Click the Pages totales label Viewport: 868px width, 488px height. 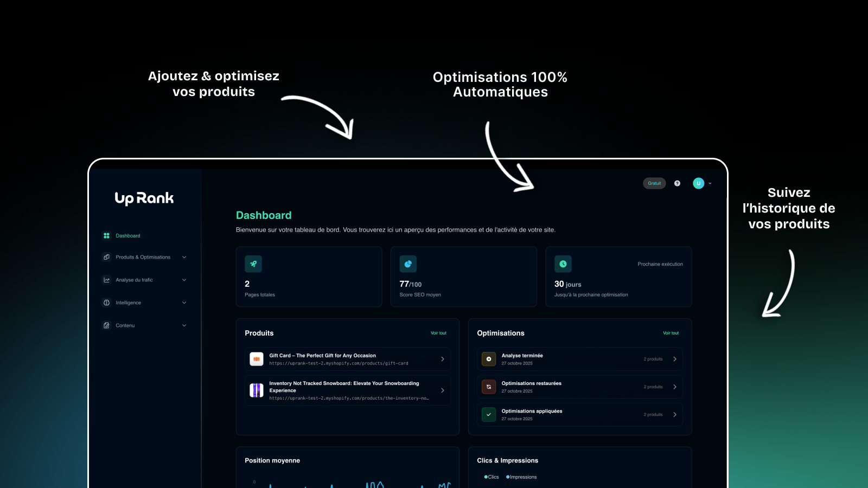(260, 295)
